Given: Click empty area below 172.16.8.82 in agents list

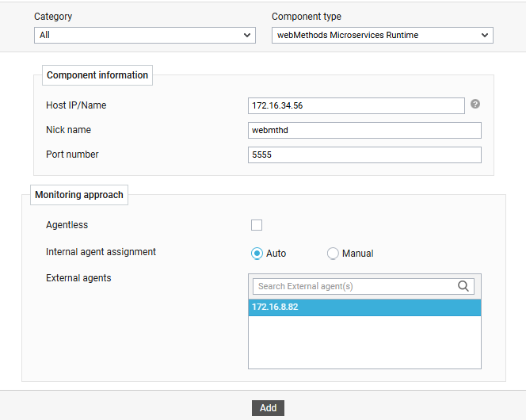Looking at the screenshot, I should pos(364,342).
